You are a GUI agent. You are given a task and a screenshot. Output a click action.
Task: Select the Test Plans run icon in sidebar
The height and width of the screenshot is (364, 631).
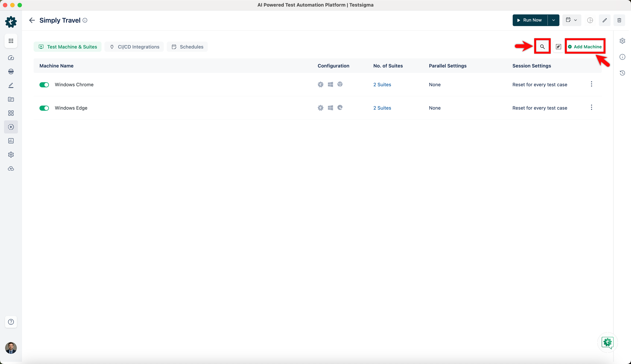(x=11, y=127)
